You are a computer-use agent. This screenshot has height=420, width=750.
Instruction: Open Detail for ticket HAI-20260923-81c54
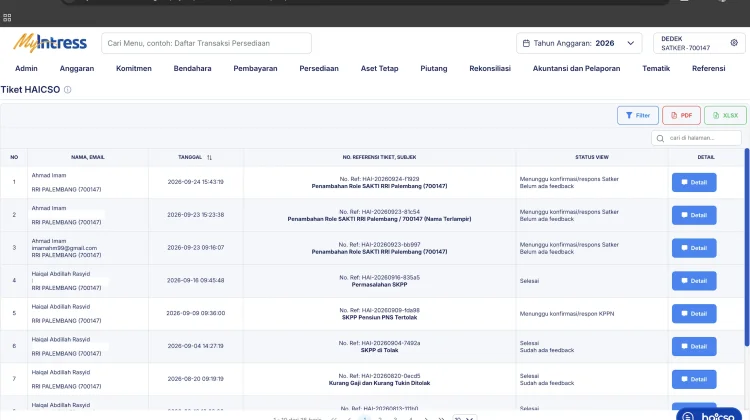coord(694,215)
